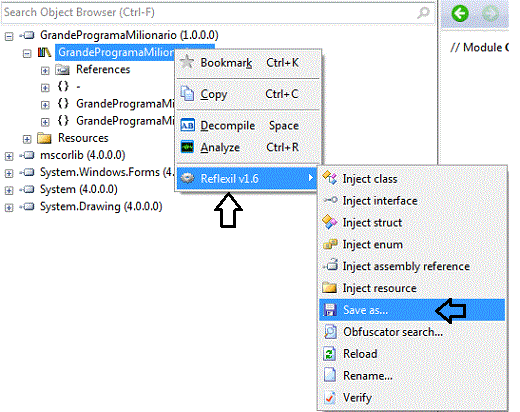Expand the References tree node
The width and height of the screenshot is (520, 412).
click(45, 70)
